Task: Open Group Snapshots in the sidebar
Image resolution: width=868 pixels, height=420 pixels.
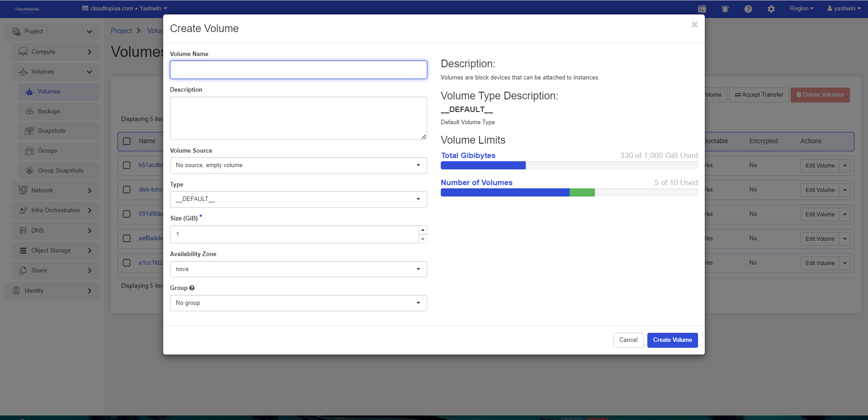Action: click(61, 171)
